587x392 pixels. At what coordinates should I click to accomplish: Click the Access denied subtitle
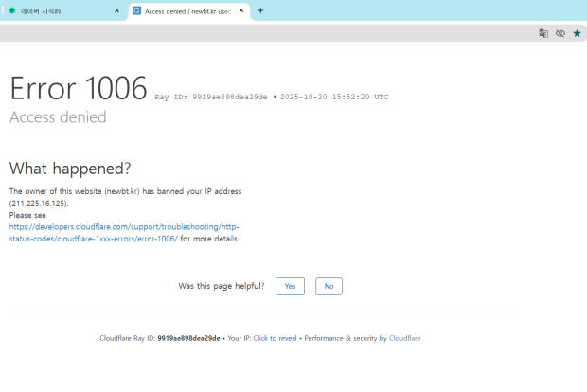click(58, 117)
